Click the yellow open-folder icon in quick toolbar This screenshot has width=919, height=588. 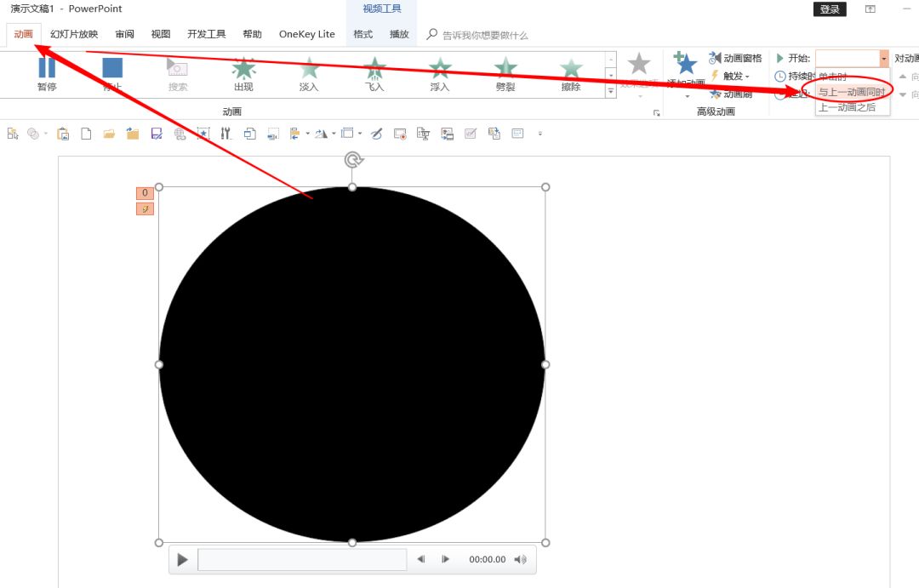pos(109,134)
